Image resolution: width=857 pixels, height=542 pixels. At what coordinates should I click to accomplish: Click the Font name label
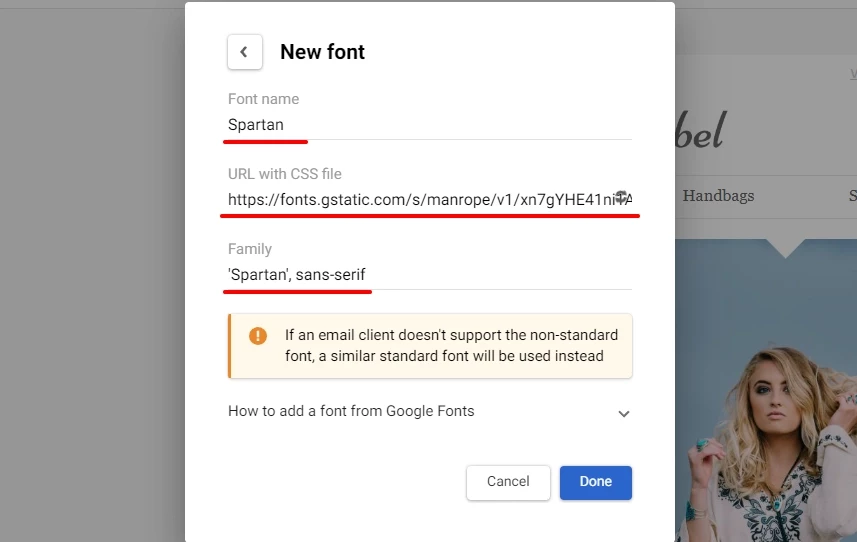(263, 99)
